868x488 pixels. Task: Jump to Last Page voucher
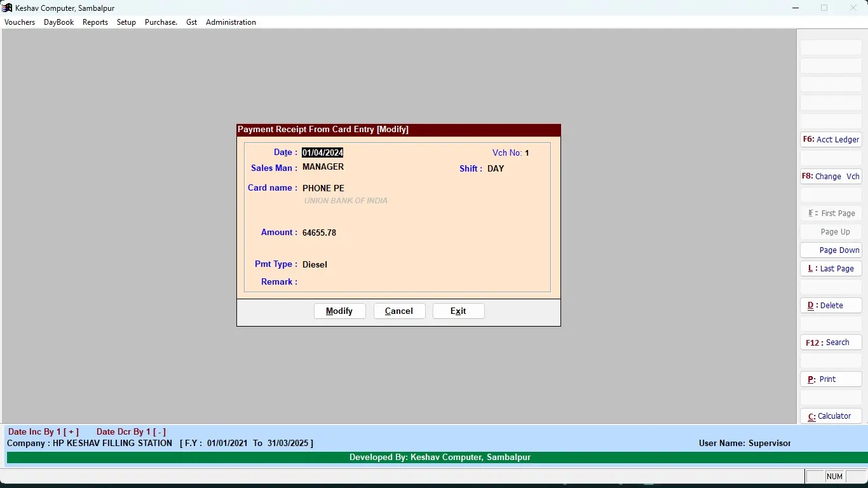coord(831,269)
